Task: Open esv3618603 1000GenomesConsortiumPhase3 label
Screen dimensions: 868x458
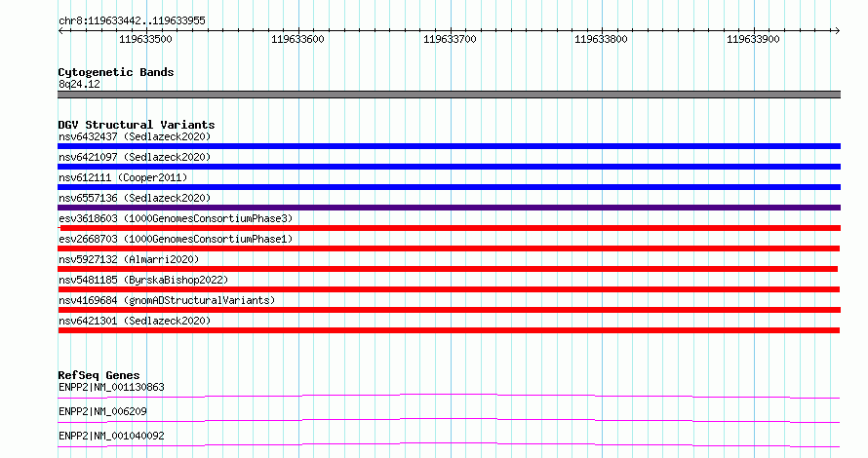Action: [176, 218]
